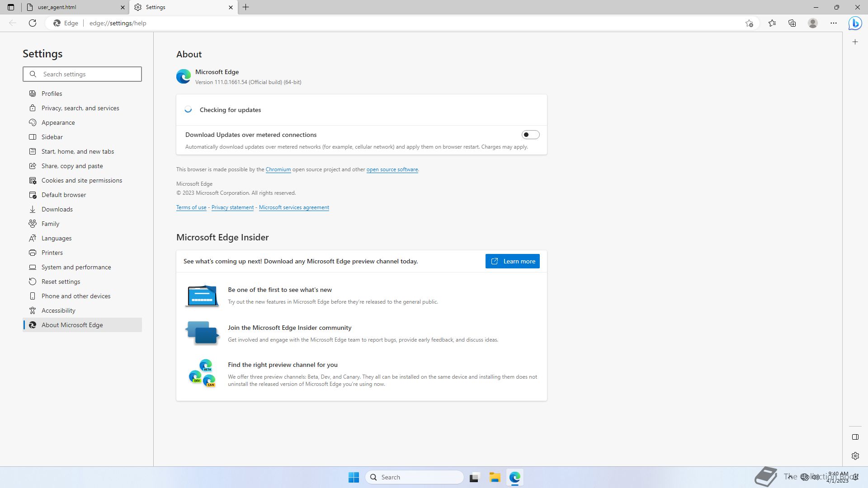The height and width of the screenshot is (488, 868).
Task: Open File Explorer from taskbar
Action: click(495, 477)
